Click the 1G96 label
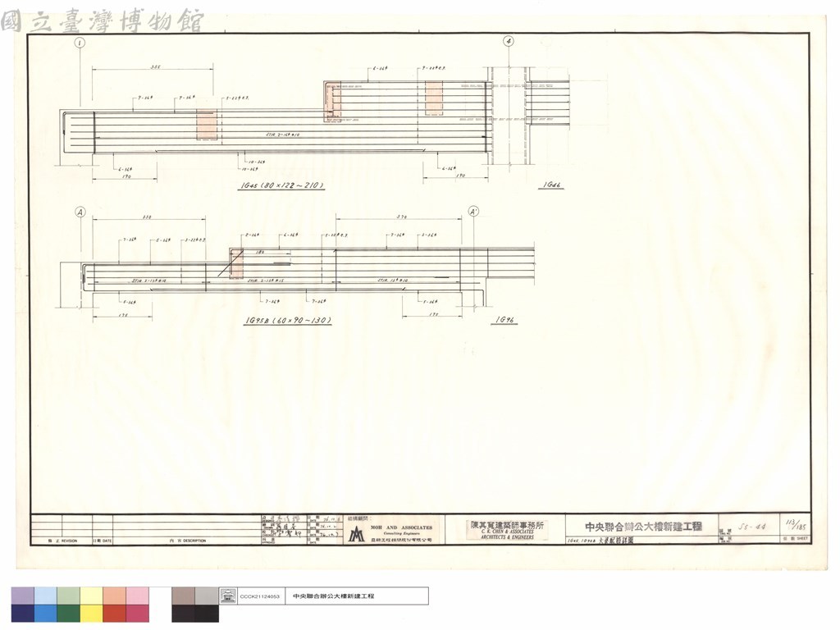 [504, 320]
